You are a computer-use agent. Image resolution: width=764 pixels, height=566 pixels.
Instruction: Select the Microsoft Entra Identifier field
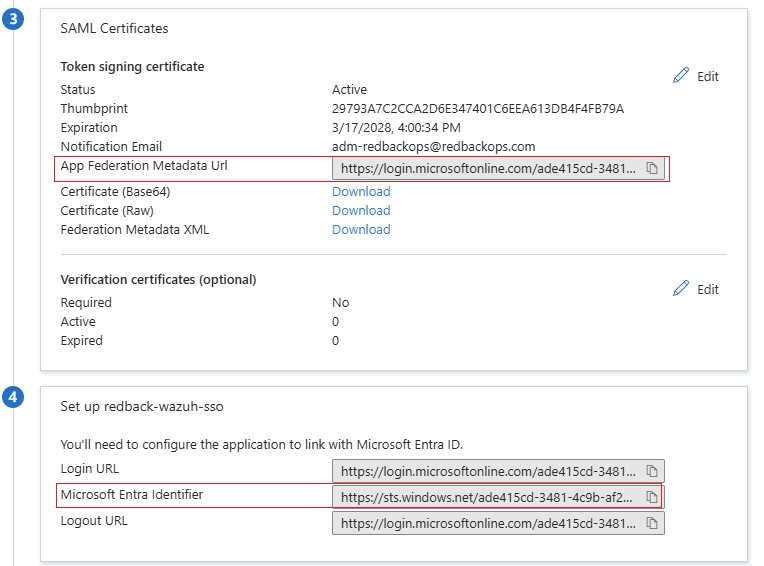click(x=498, y=497)
